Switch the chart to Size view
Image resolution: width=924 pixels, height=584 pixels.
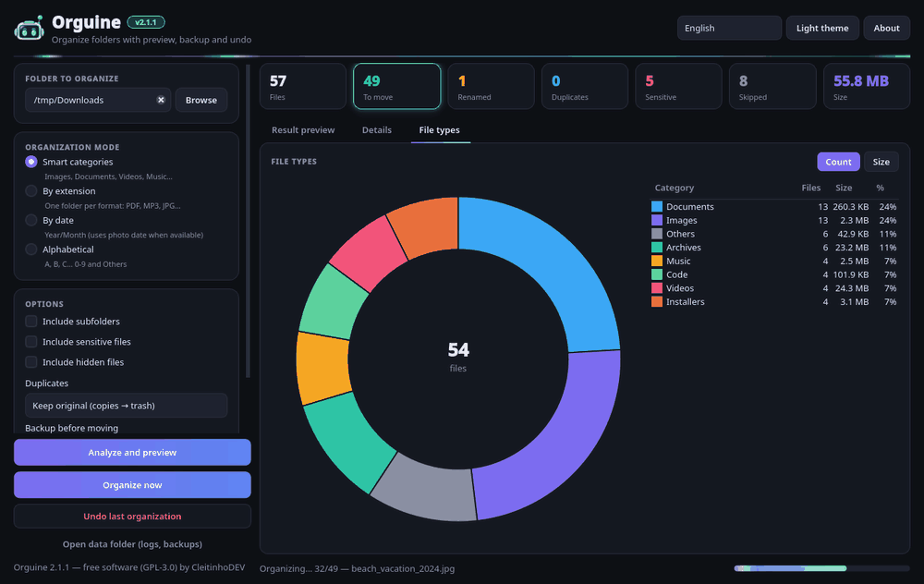pyautogui.click(x=881, y=162)
